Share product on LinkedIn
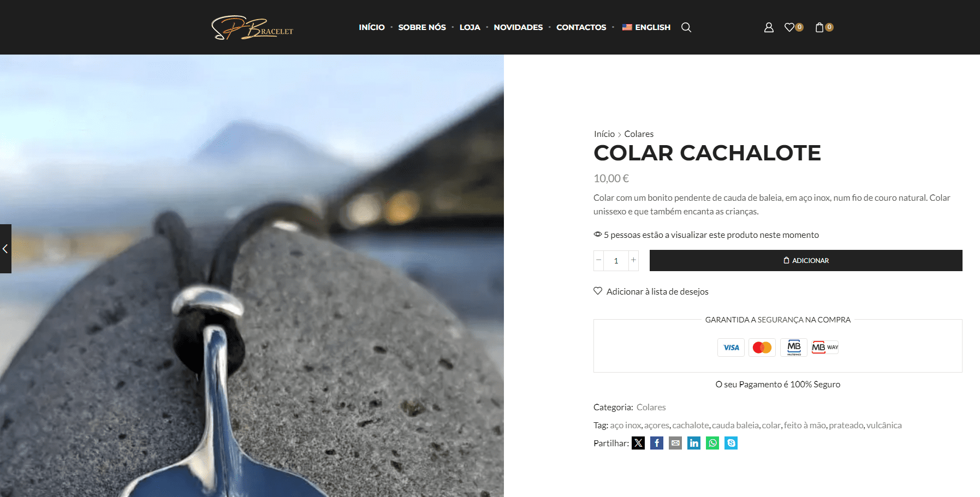The image size is (980, 497). (694, 443)
